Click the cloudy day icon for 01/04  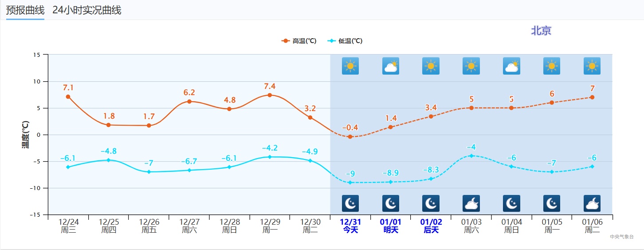click(511, 66)
